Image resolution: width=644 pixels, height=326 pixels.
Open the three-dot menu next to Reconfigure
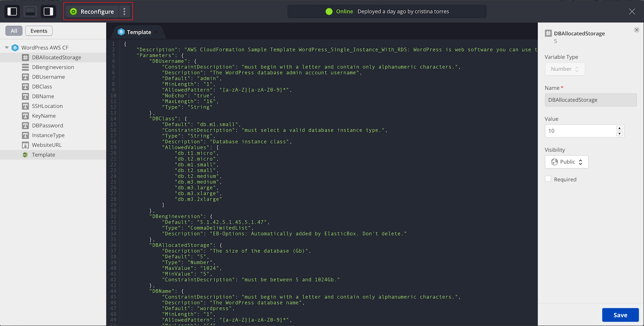coord(124,12)
